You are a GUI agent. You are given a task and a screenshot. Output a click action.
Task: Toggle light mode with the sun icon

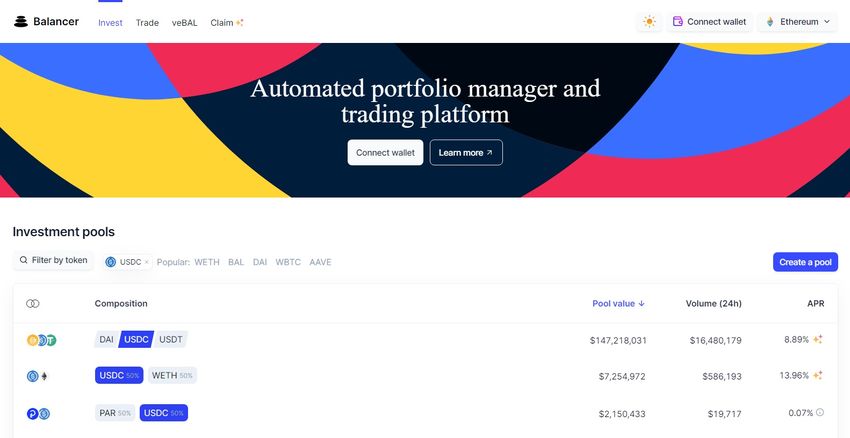click(649, 22)
